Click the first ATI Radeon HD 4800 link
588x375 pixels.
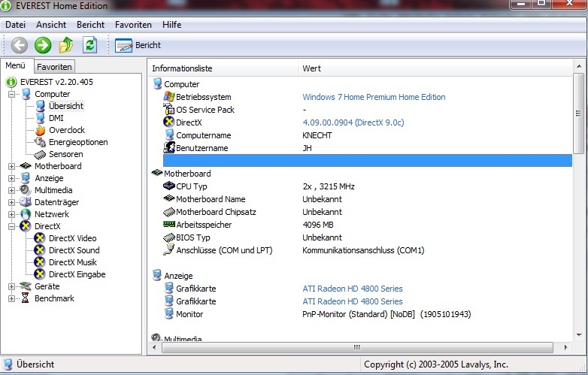(352, 289)
